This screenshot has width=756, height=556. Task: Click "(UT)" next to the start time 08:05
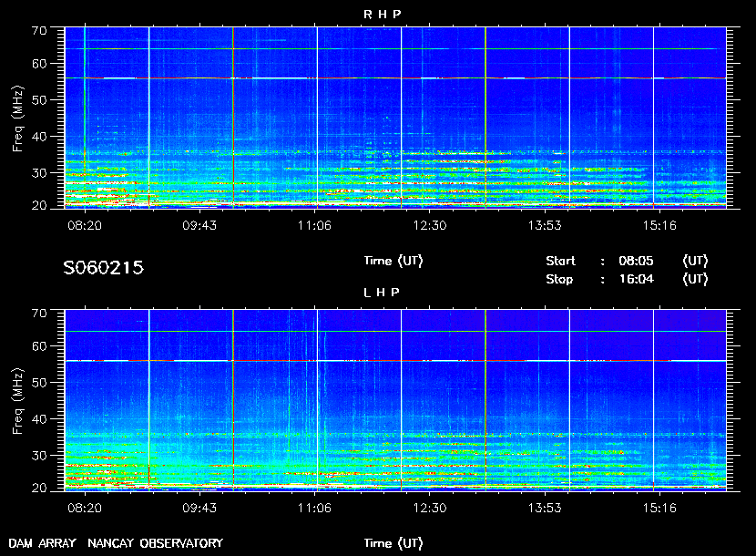[695, 261]
